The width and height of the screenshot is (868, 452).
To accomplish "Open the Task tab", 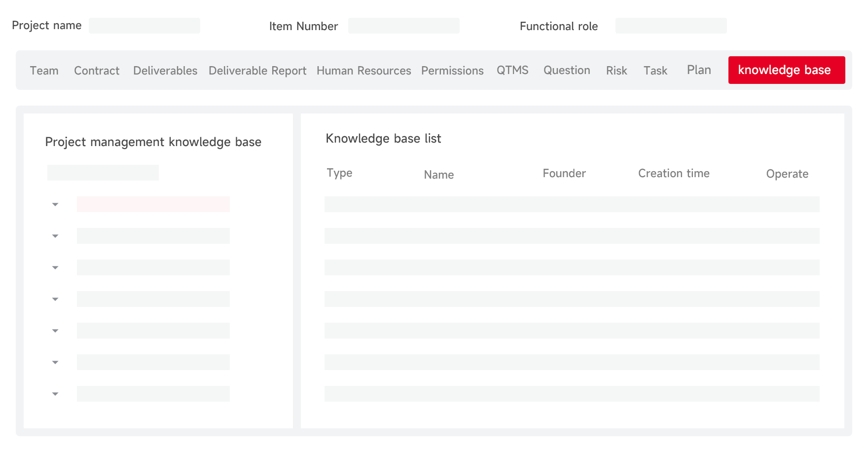I will [655, 71].
